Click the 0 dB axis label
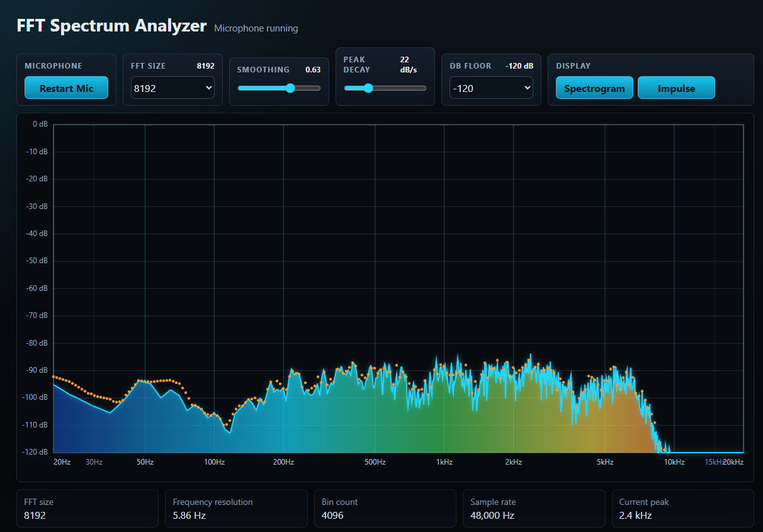 (40, 124)
